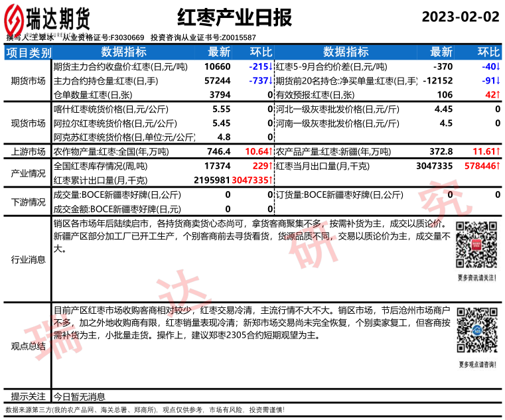Click the 上游市场 row label
Image resolution: width=505 pixels, height=420 pixels.
point(28,151)
